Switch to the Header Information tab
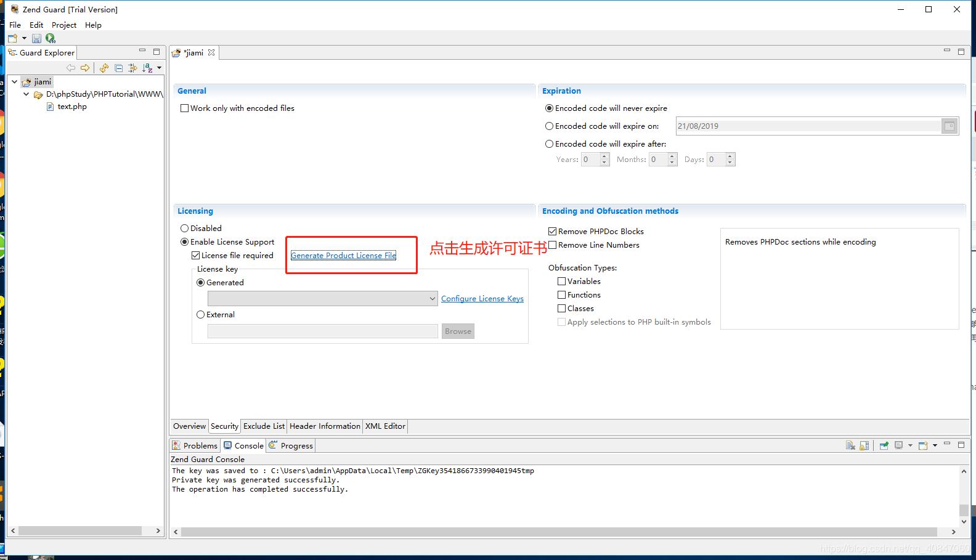This screenshot has height=560, width=976. coord(325,426)
